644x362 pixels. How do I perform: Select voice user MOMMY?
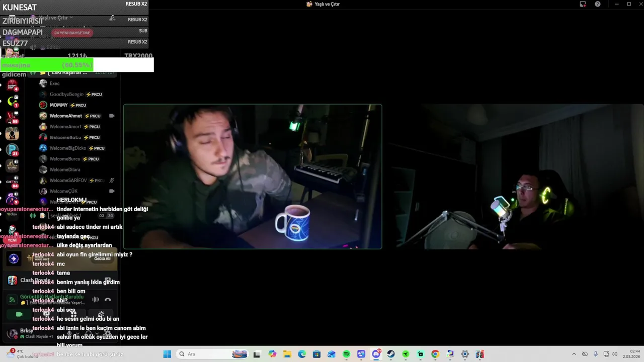point(78,105)
